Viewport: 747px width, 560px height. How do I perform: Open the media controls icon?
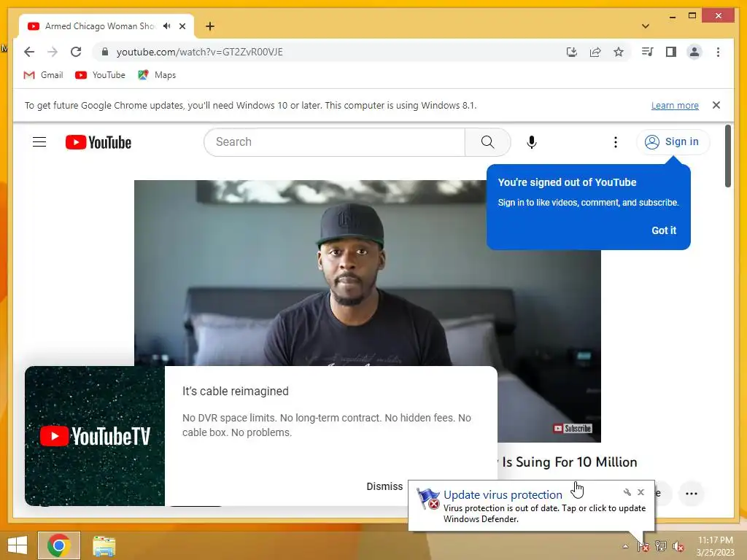(x=648, y=52)
